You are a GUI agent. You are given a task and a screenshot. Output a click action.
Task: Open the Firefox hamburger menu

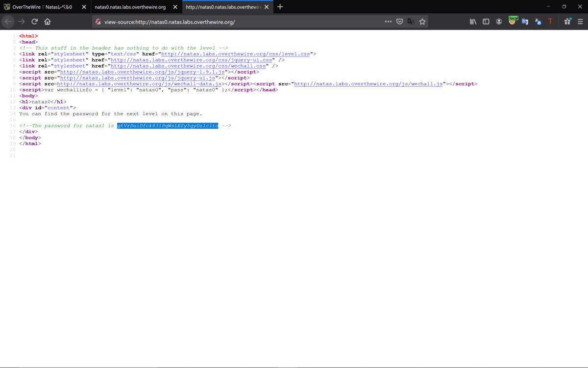(x=580, y=22)
